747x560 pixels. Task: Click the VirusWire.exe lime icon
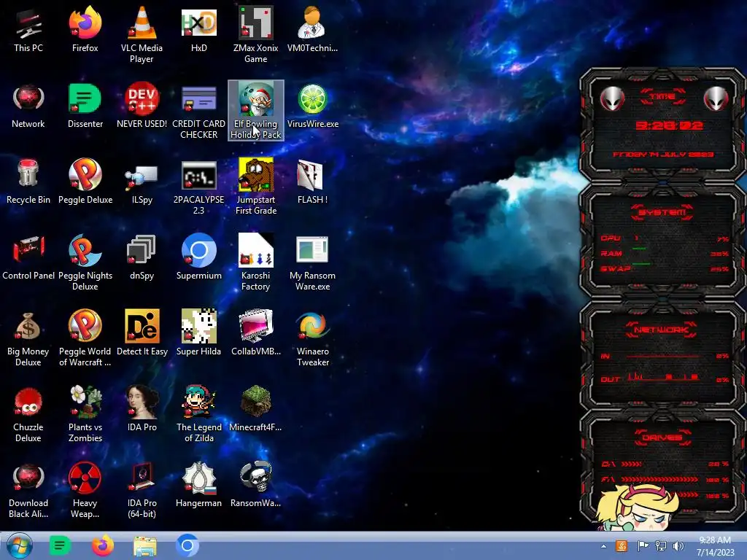tap(312, 106)
